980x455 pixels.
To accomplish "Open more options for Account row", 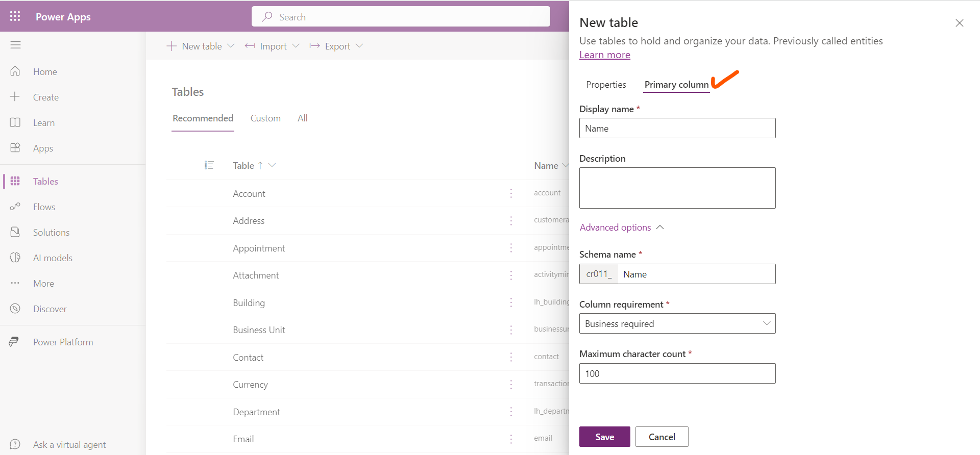I will (x=511, y=193).
